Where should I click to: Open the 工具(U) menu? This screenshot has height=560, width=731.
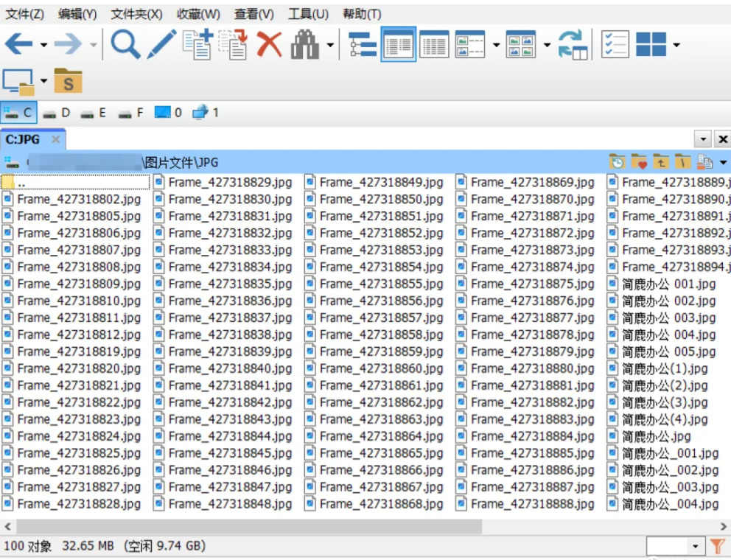308,14
